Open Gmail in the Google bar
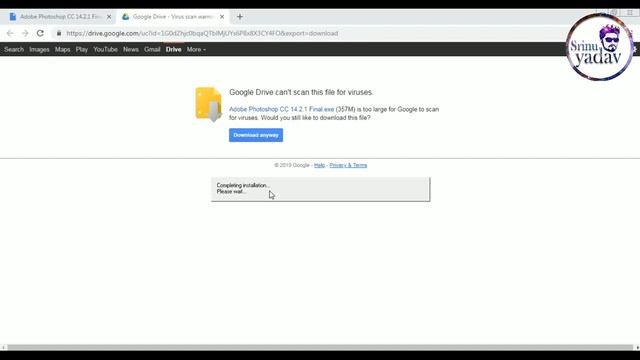 coord(152,49)
